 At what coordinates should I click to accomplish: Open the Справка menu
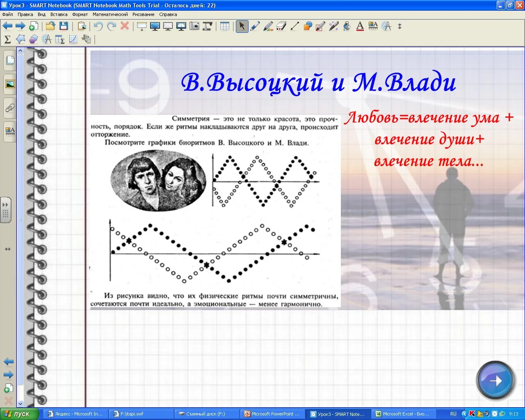tap(168, 14)
